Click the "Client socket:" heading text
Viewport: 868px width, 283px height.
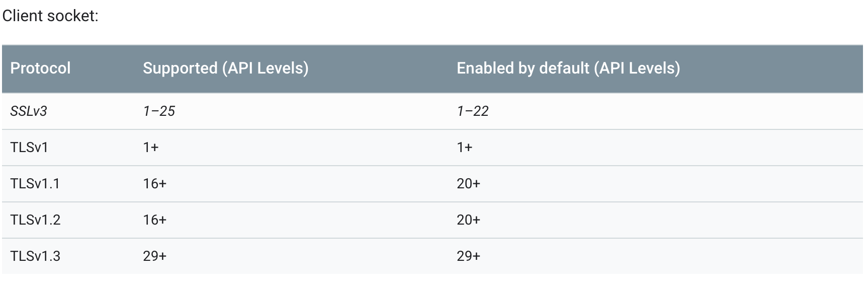tap(50, 16)
